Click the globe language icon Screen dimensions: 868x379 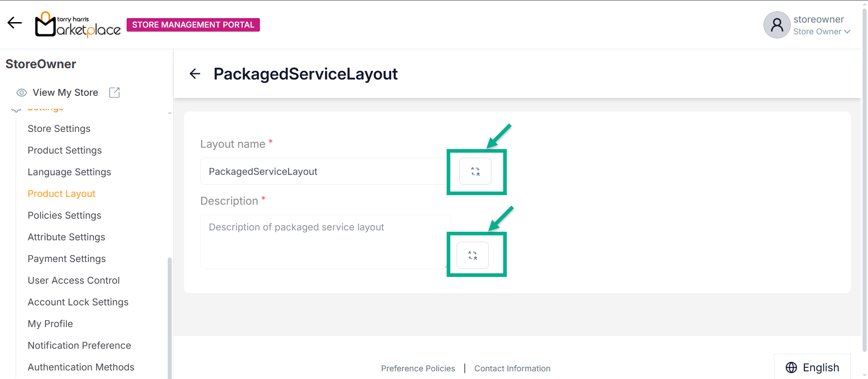coord(791,368)
